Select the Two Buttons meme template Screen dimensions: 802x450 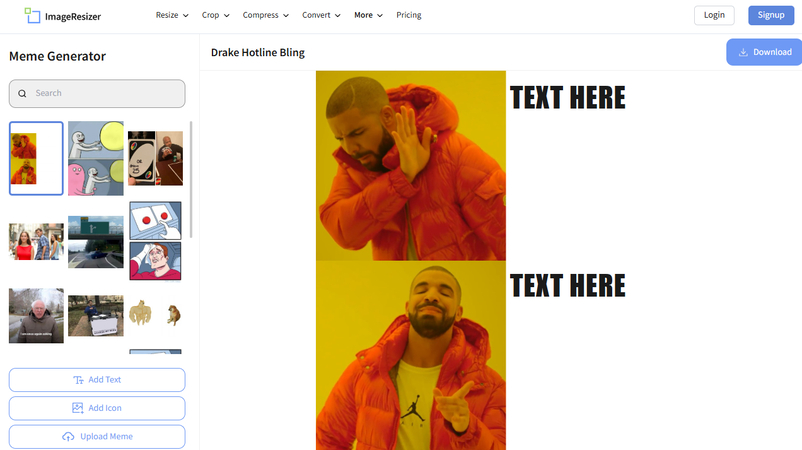coord(155,241)
